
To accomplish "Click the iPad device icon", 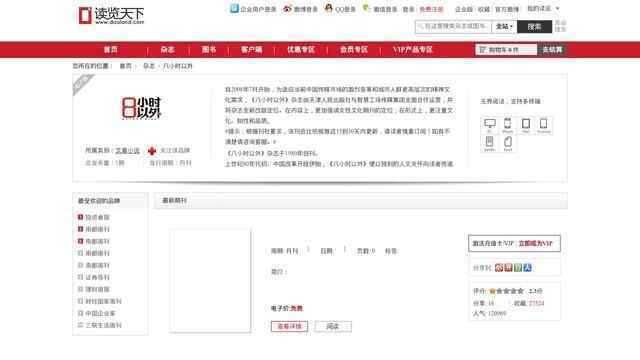I will tap(526, 124).
